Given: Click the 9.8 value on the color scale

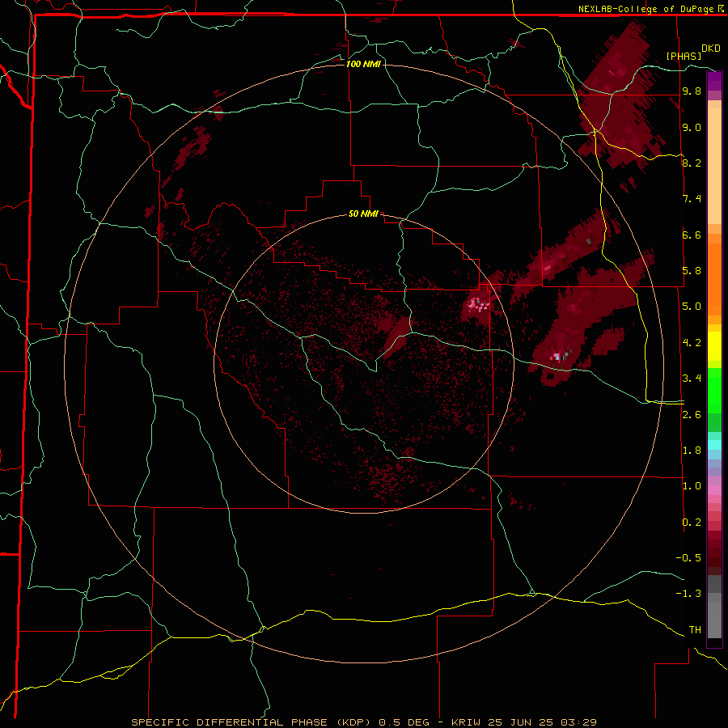Looking at the screenshot, I should tap(692, 91).
